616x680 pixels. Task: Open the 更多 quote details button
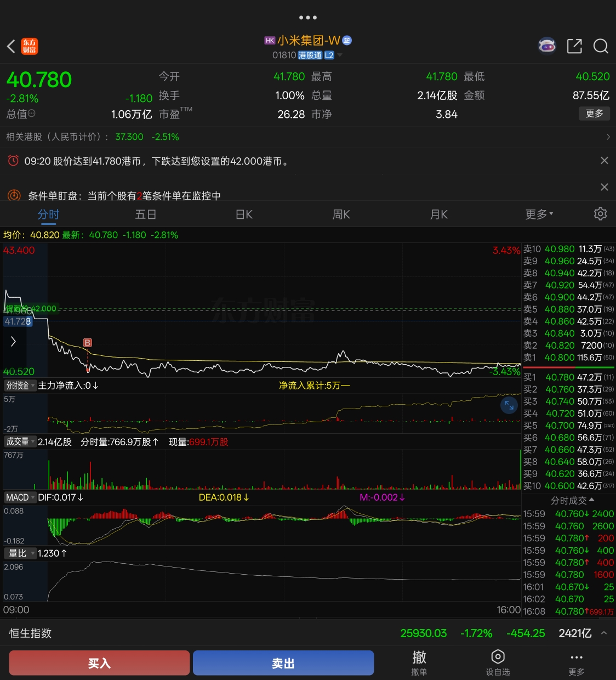[x=594, y=114]
